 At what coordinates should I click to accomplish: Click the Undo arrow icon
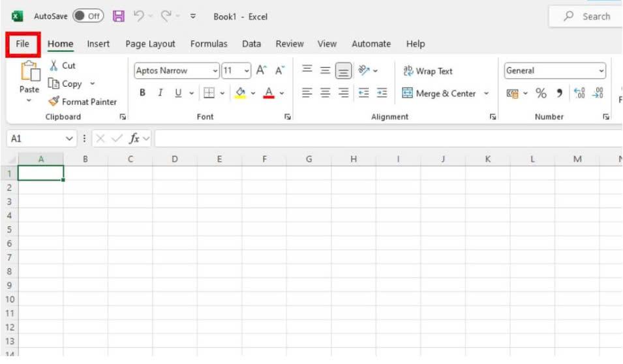click(x=138, y=16)
